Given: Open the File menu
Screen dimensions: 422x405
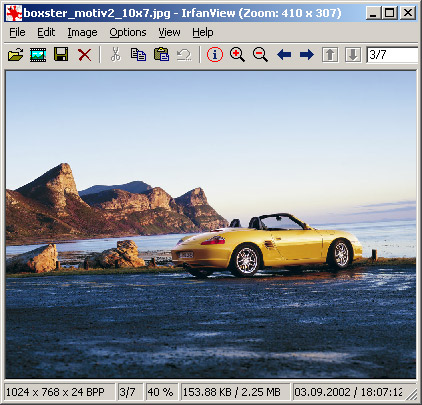Looking at the screenshot, I should click(17, 32).
